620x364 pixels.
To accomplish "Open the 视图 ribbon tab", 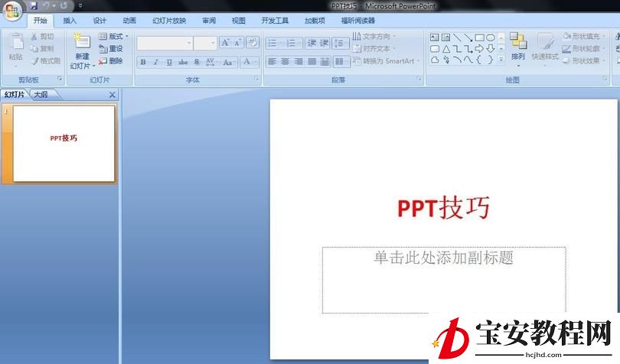I will [238, 21].
